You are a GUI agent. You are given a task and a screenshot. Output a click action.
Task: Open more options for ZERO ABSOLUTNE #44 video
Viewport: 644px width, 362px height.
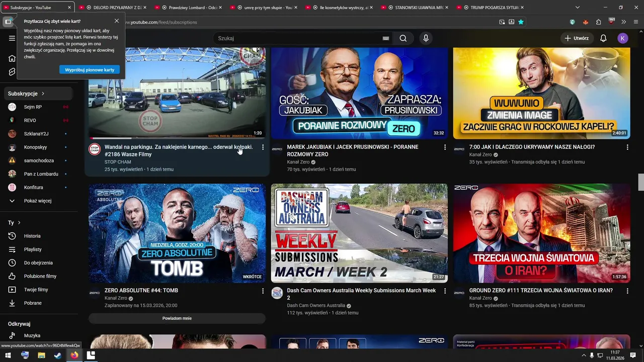point(263,291)
